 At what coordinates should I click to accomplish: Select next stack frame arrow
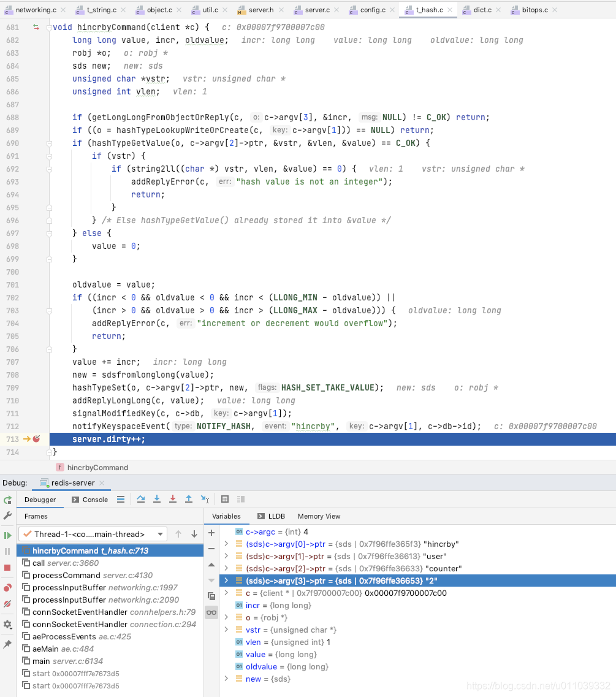click(194, 534)
